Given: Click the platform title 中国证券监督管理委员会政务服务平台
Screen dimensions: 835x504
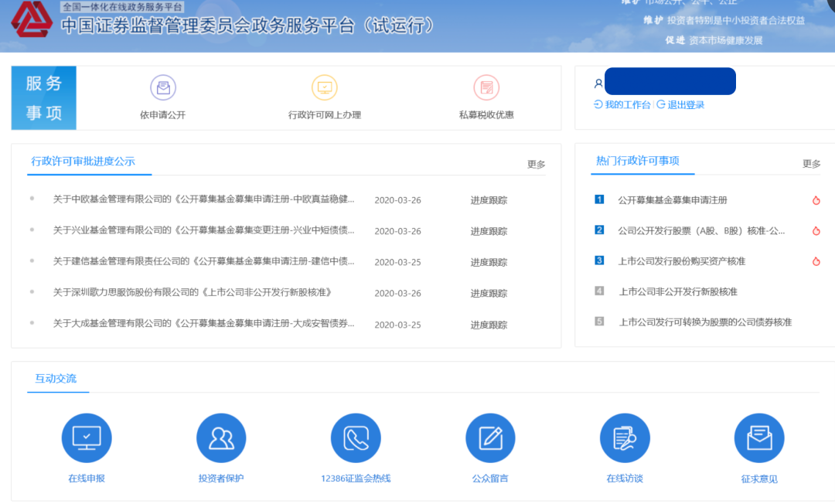Looking at the screenshot, I should click(248, 26).
